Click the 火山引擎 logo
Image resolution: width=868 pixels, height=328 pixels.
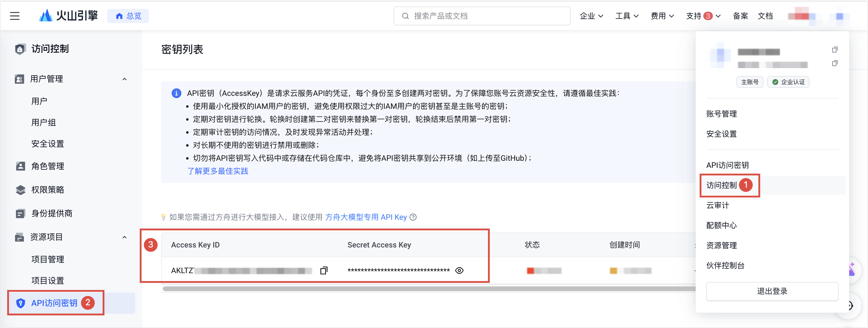click(x=68, y=16)
